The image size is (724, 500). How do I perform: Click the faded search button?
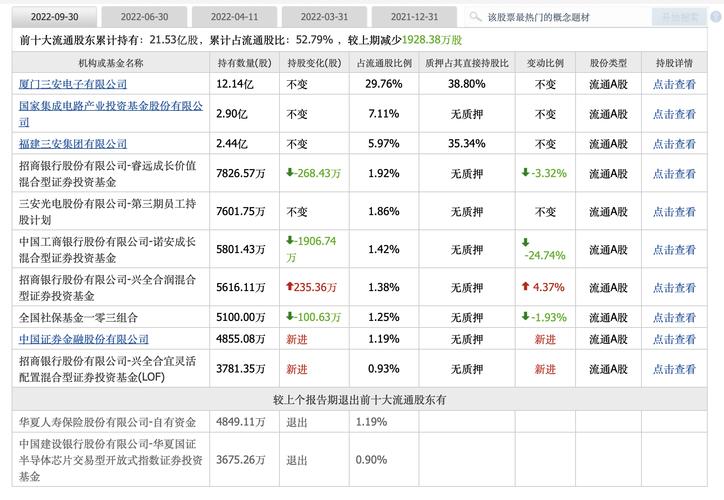[679, 18]
